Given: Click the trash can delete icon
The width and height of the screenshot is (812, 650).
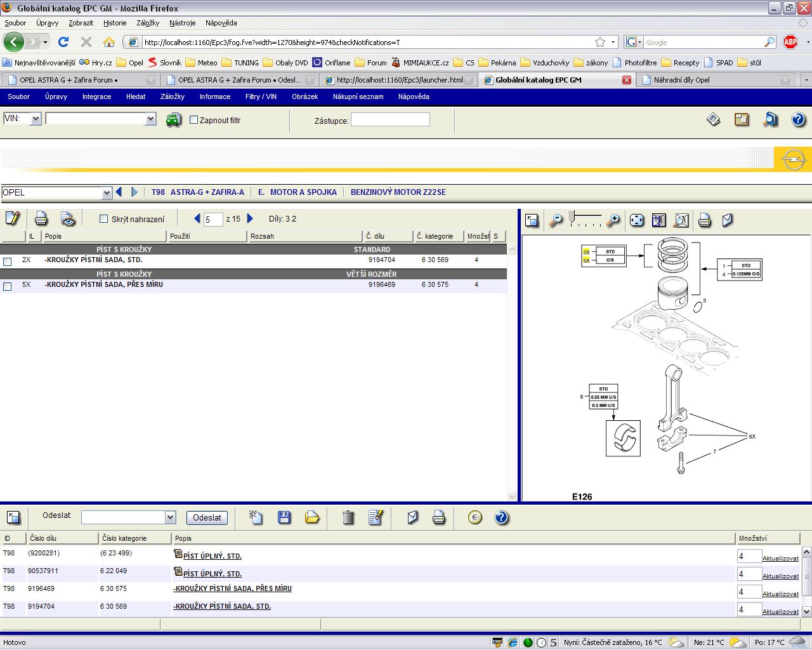Looking at the screenshot, I should 348,517.
